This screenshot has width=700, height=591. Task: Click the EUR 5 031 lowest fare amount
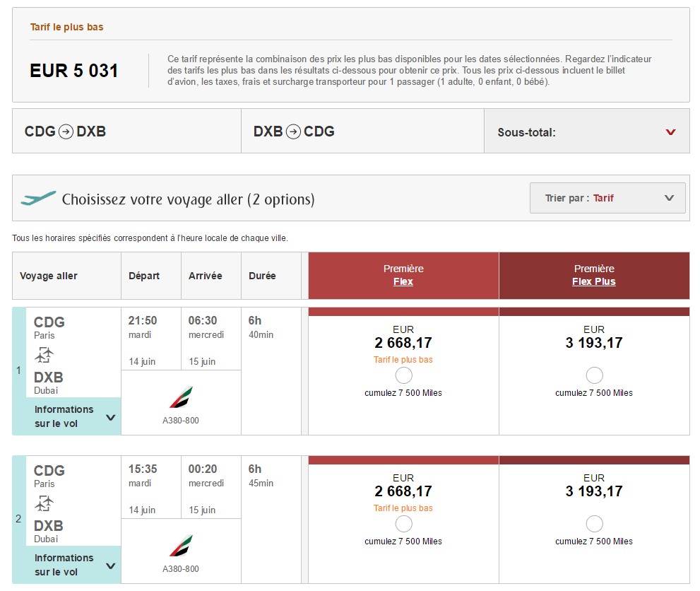pos(74,71)
